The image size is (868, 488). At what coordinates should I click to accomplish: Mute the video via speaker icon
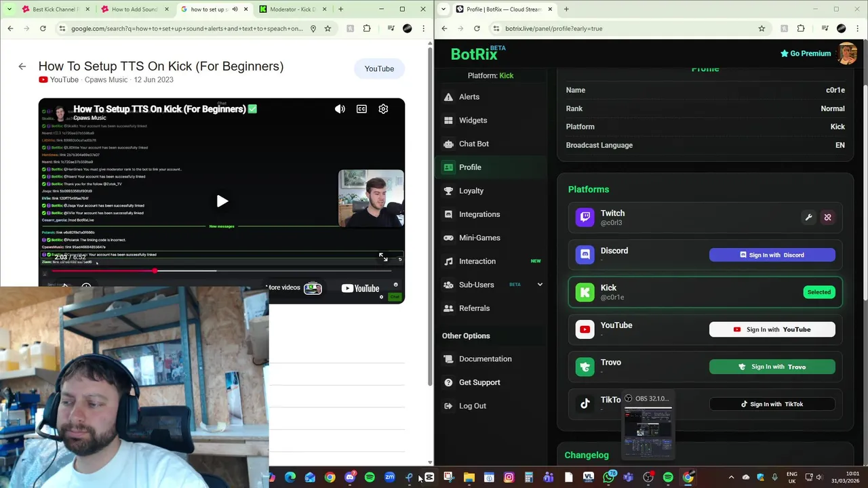[x=340, y=109]
